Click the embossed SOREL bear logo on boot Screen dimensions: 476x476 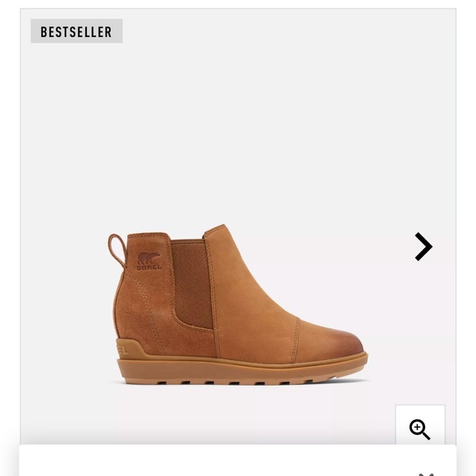(x=149, y=261)
